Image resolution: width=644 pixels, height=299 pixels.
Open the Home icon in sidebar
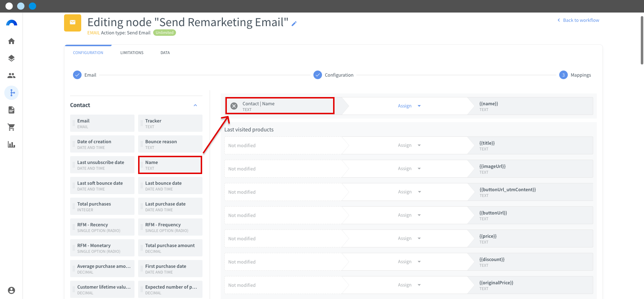11,41
